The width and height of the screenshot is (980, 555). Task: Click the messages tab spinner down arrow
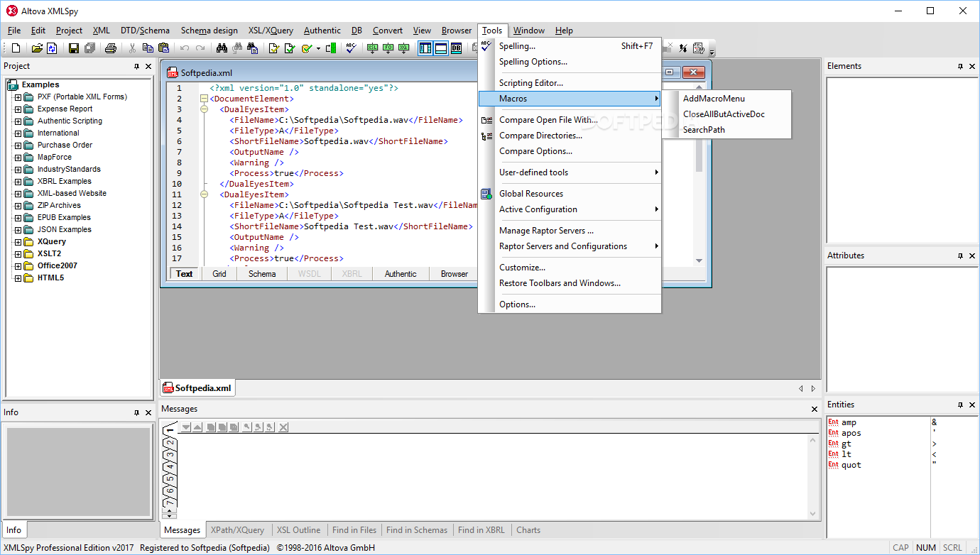point(170,516)
